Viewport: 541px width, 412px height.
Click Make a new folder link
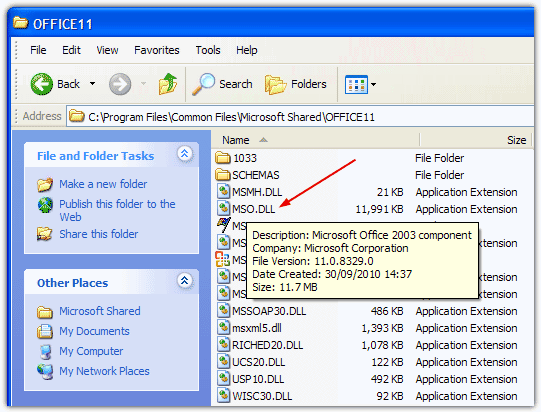click(x=103, y=184)
